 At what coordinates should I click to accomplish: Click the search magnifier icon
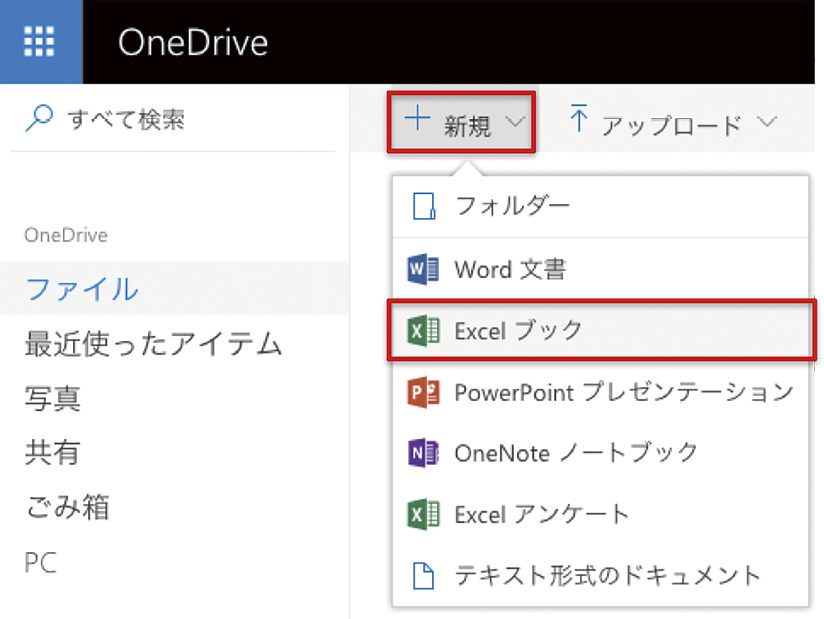click(x=39, y=119)
